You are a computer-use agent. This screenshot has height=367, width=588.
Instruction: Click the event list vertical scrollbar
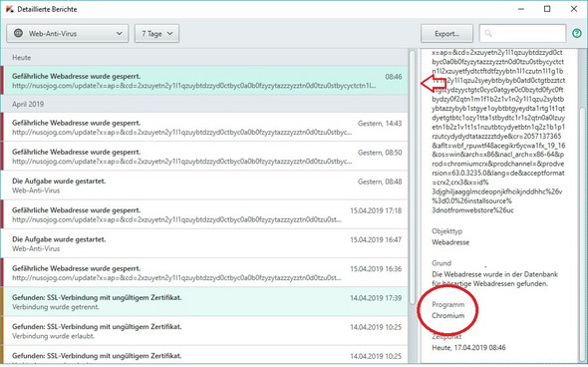[x=413, y=177]
